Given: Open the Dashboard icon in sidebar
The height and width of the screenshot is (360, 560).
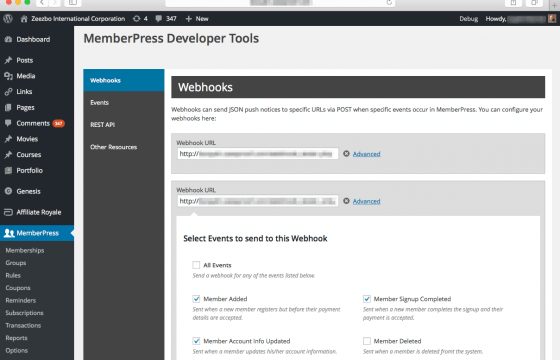Looking at the screenshot, I should pos(8,39).
